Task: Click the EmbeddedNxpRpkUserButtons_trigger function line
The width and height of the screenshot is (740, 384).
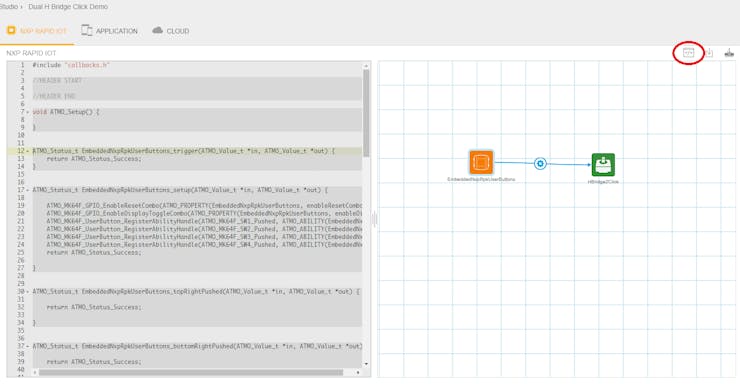Action: (x=184, y=151)
